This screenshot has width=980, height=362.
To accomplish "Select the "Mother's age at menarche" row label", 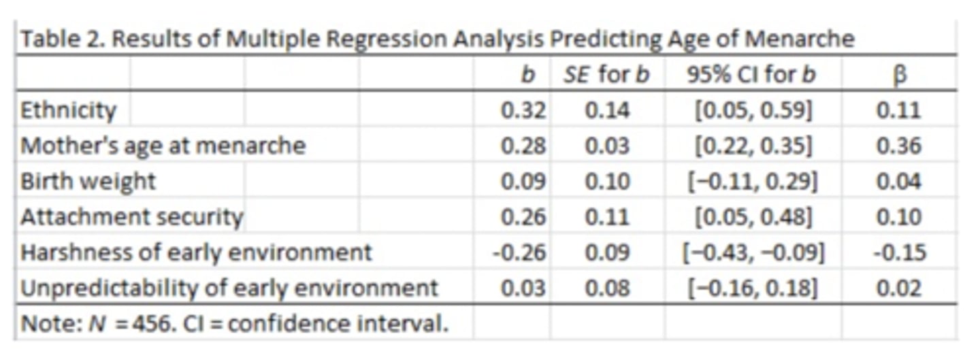I will click(x=163, y=146).
